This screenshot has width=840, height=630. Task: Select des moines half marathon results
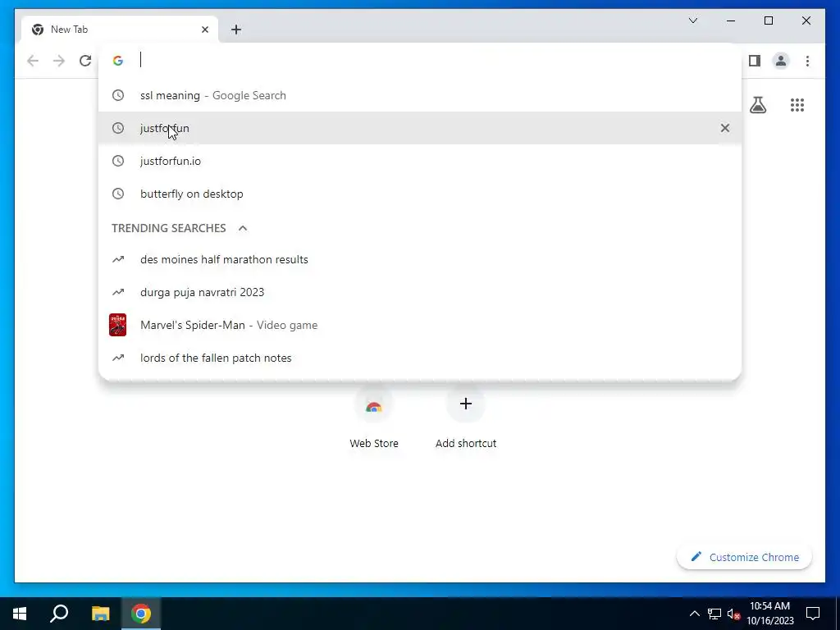pos(420,259)
